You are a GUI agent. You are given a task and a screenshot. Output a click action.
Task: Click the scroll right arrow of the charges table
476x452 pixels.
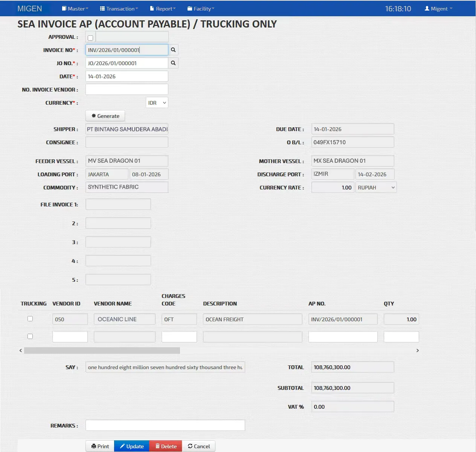point(417,350)
